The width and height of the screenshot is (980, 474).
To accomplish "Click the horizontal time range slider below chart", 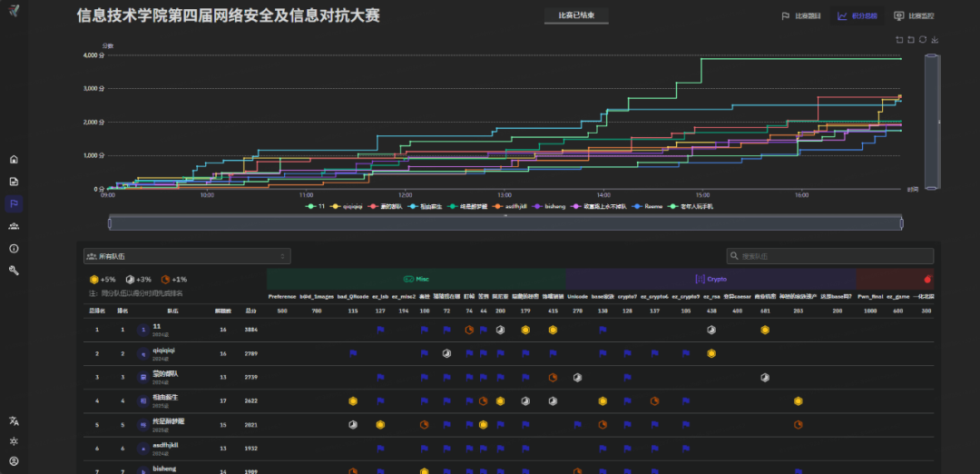I will 505,223.
